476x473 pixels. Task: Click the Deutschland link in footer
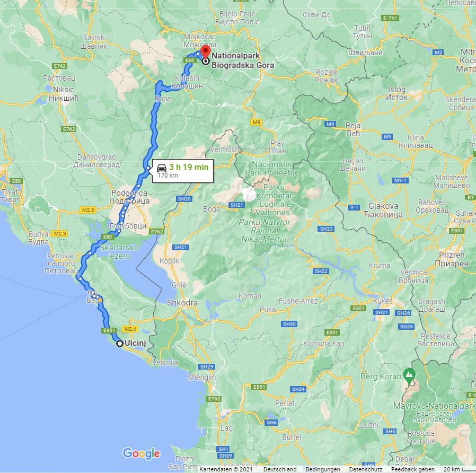click(280, 469)
